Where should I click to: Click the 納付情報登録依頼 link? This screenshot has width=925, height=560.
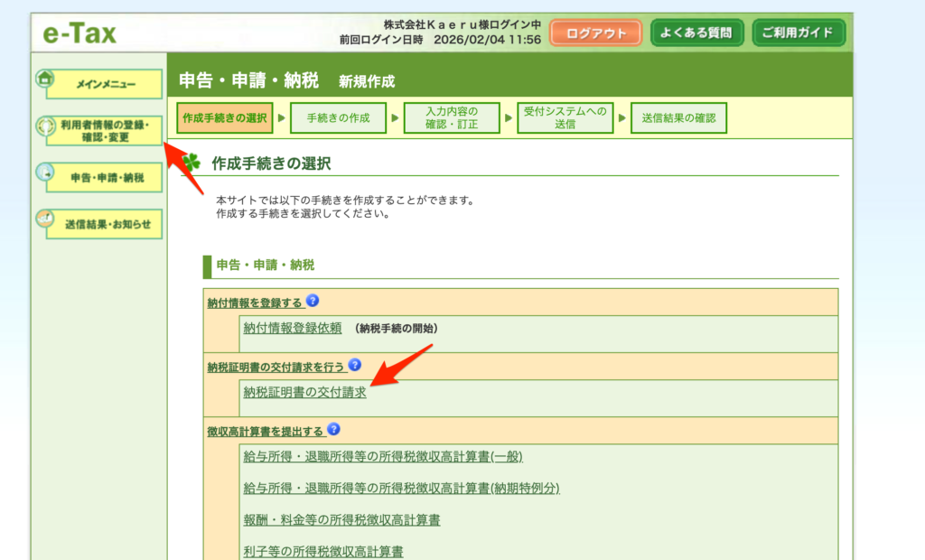(x=293, y=328)
